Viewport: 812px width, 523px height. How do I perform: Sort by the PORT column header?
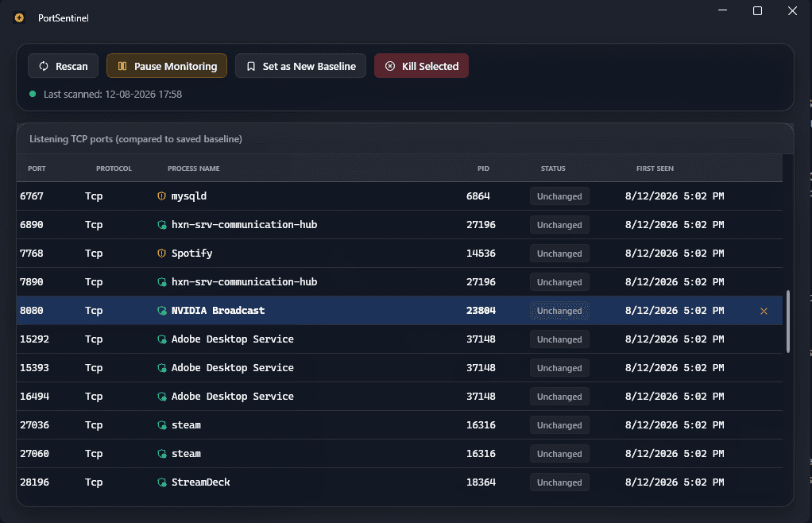coord(37,169)
